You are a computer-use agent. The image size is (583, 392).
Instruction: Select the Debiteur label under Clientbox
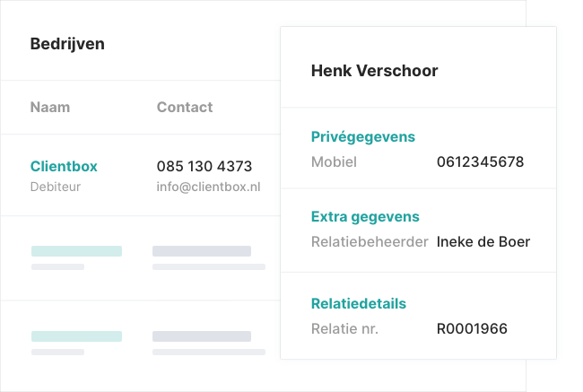pyautogui.click(x=55, y=187)
